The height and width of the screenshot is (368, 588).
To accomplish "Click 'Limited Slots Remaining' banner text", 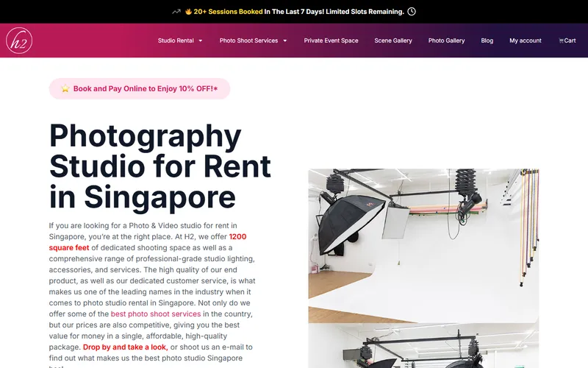I will point(365,12).
